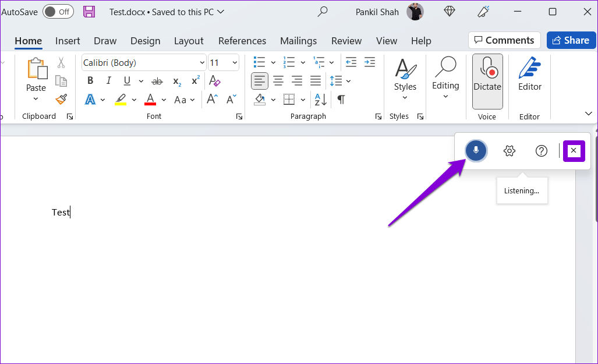Screen dimensions: 598x364
Task: Open the text highlight color dropdown
Action: (x=133, y=100)
